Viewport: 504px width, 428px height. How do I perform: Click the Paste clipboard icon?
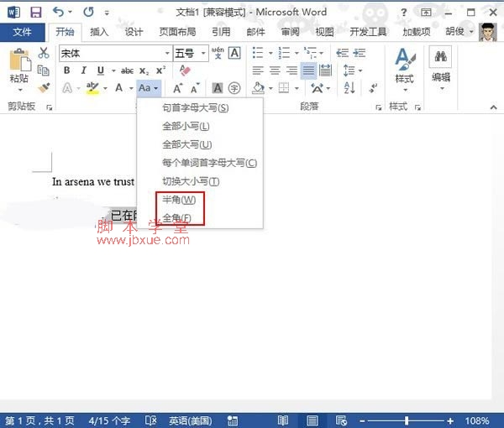pos(20,60)
